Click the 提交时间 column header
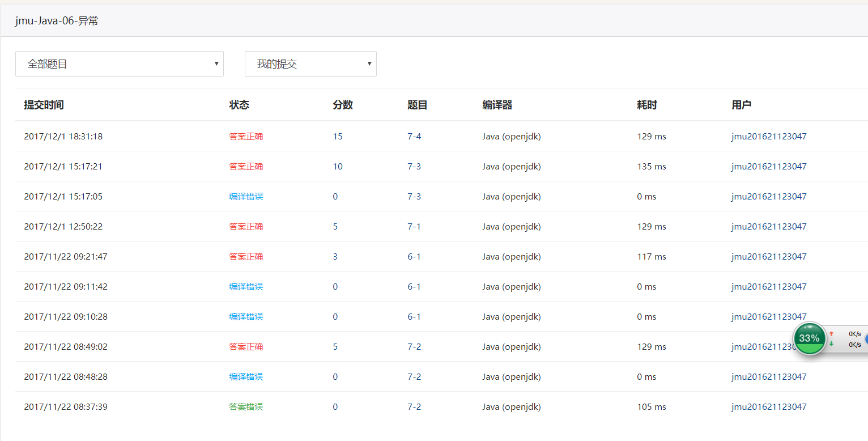This screenshot has width=868, height=441. pos(44,105)
